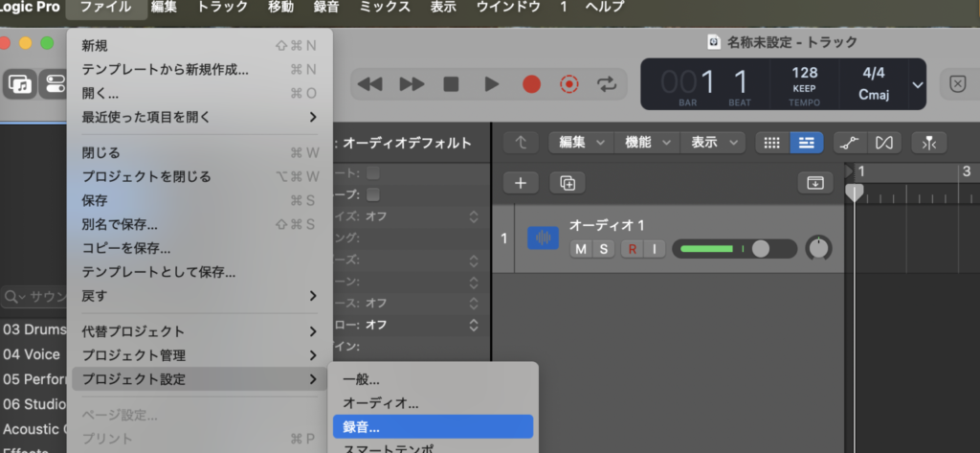Image resolution: width=980 pixels, height=453 pixels.
Task: Expand 最近使った項目を開く submenu
Action: coord(199,117)
